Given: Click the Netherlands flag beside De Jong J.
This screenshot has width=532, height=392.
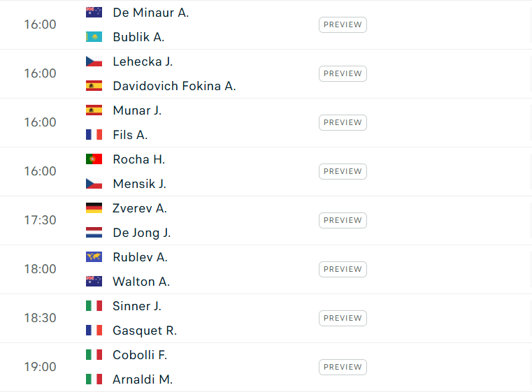Looking at the screenshot, I should click(x=94, y=232).
